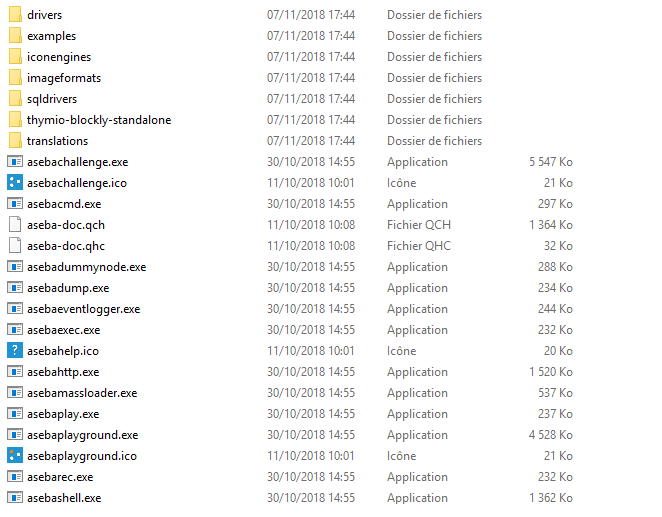Screen dimensions: 662x517
Task: Click the asebadump.exe application icon
Action: tap(15, 288)
